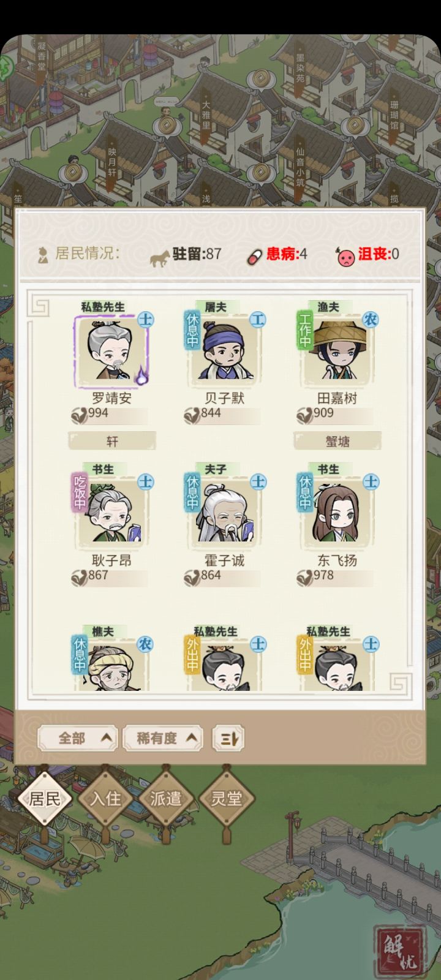Tap the 士 class badge on 罗靖安
Viewport: 441px width, 980px height.
click(146, 319)
